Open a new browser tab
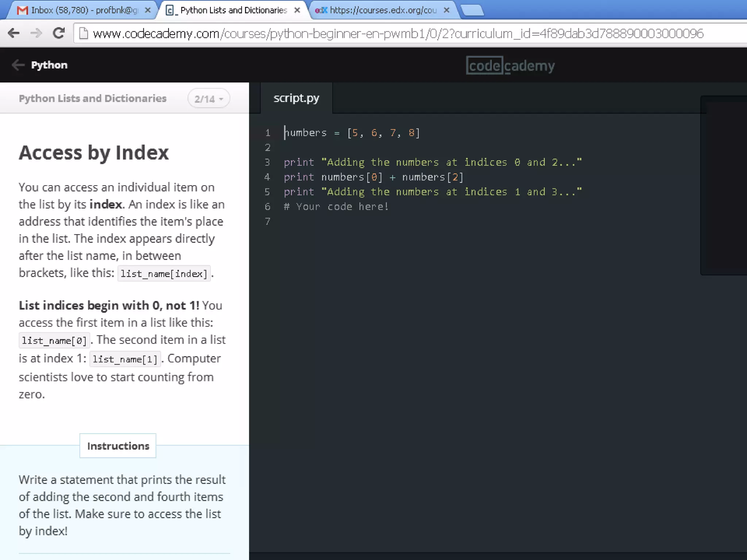 point(472,11)
